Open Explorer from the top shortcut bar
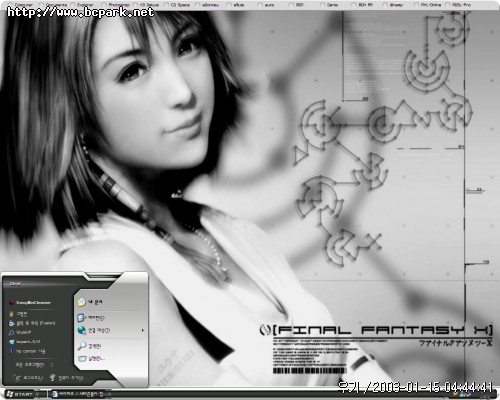 83,5
